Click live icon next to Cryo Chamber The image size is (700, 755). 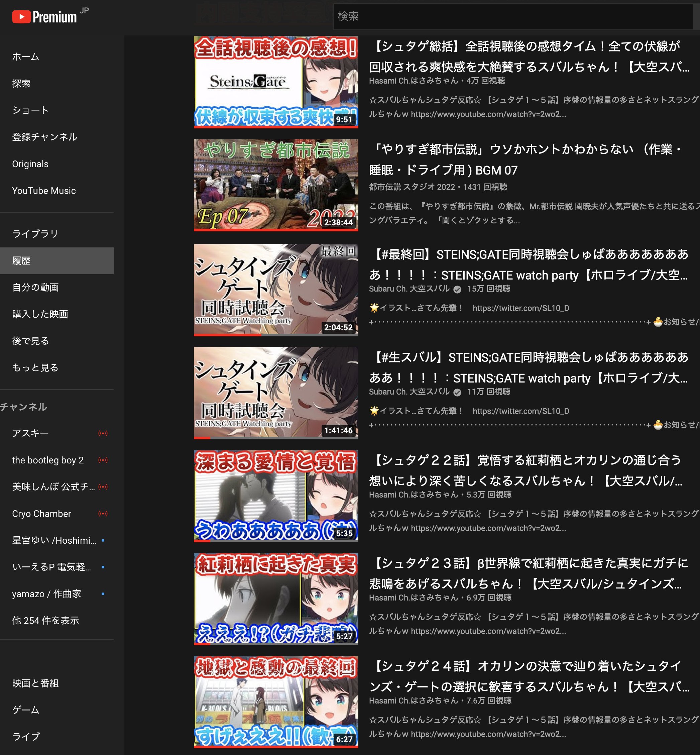coord(103,514)
